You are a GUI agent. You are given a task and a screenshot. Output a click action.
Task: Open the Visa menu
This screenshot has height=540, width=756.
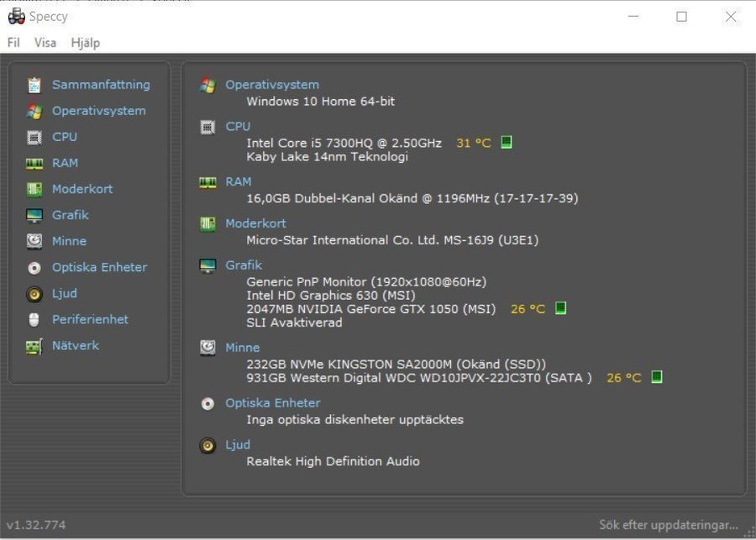pyautogui.click(x=45, y=43)
